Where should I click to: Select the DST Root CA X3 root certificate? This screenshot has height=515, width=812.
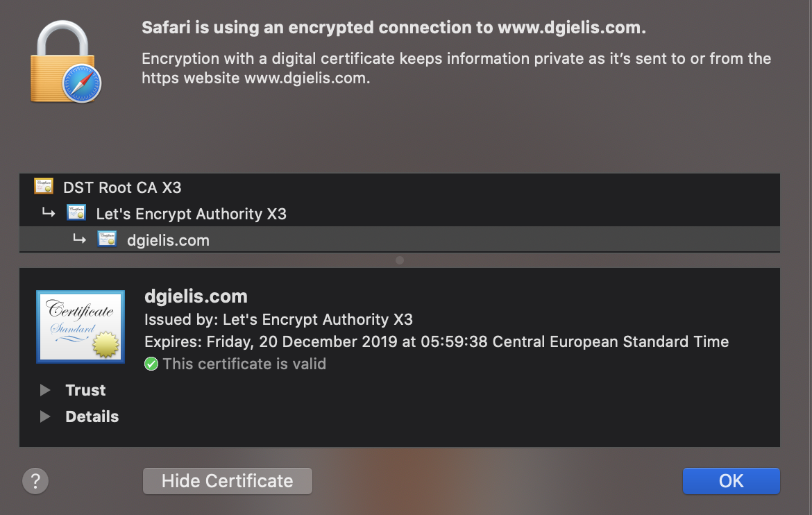coord(122,187)
